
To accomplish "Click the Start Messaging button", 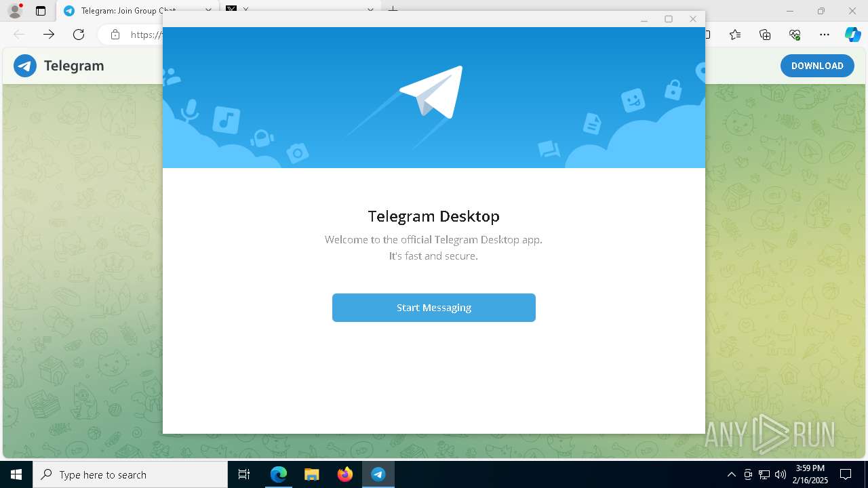I will click(x=434, y=308).
